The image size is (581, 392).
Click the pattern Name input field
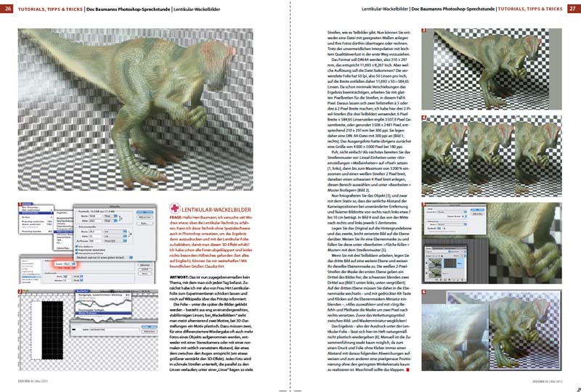point(114,330)
